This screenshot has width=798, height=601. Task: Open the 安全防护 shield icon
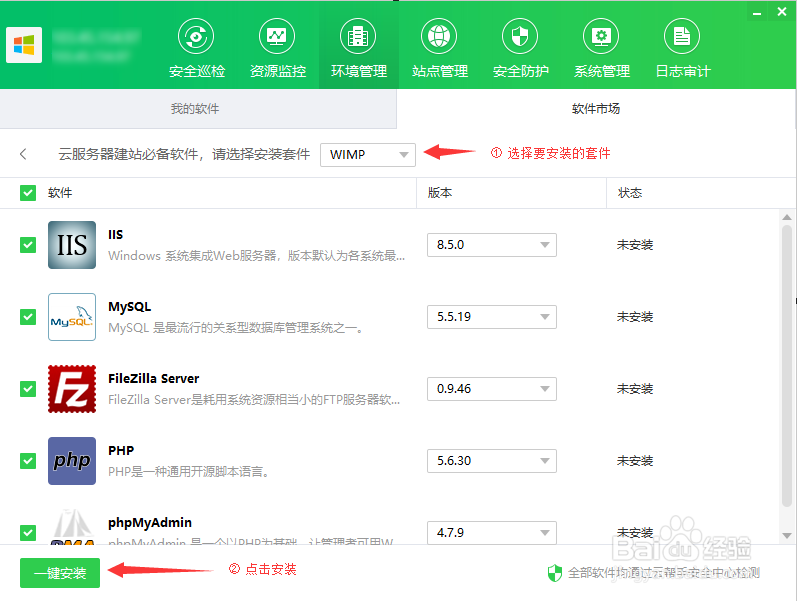(520, 37)
